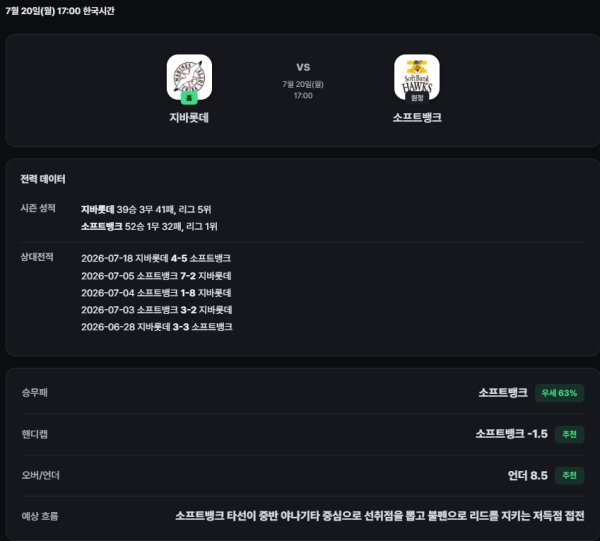The width and height of the screenshot is (600, 541).
Task: Select 소프트뱅크 52승 1무 32패 record line
Action: coord(149,227)
